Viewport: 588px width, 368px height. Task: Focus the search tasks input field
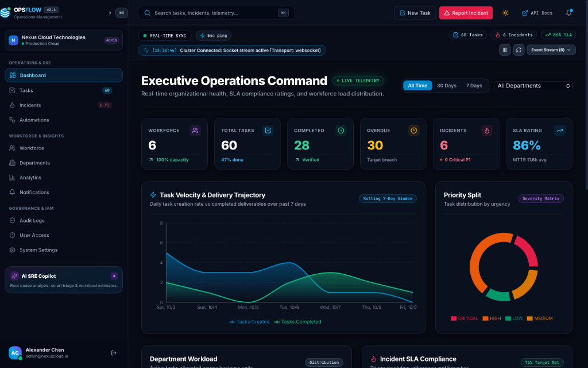click(x=216, y=13)
